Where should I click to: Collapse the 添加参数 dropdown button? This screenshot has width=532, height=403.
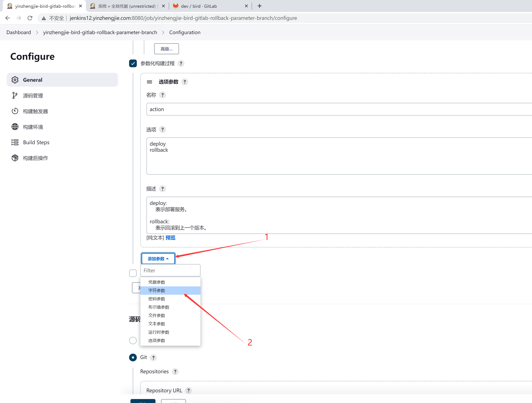coord(158,259)
